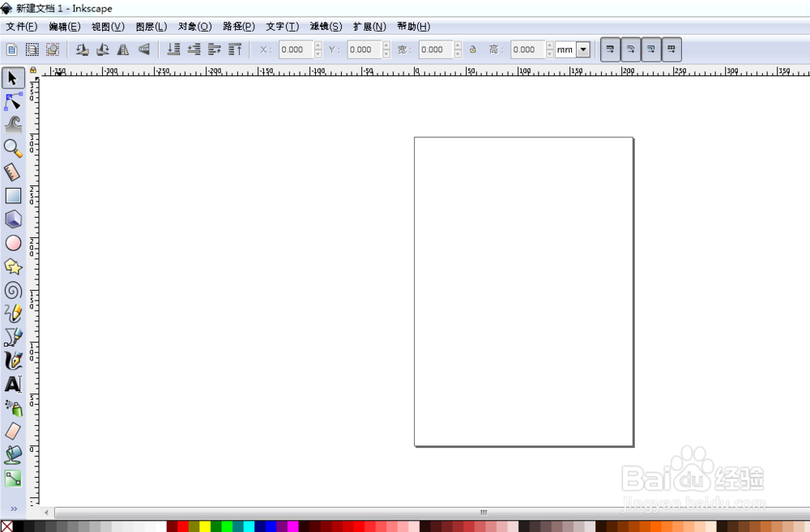Select the Measure ruler tool

coord(13,172)
